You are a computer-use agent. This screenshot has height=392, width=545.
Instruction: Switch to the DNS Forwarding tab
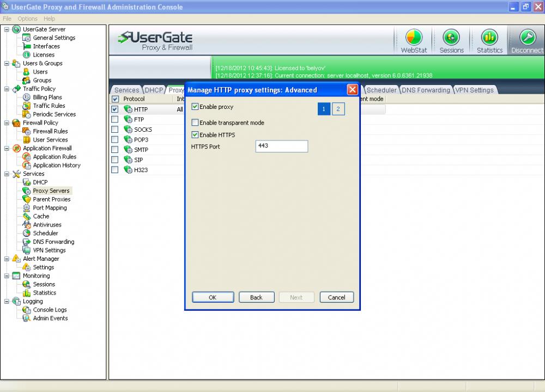(x=426, y=90)
